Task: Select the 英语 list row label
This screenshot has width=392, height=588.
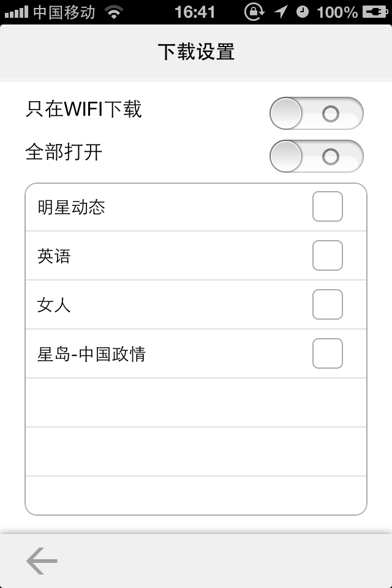Action: tap(54, 256)
